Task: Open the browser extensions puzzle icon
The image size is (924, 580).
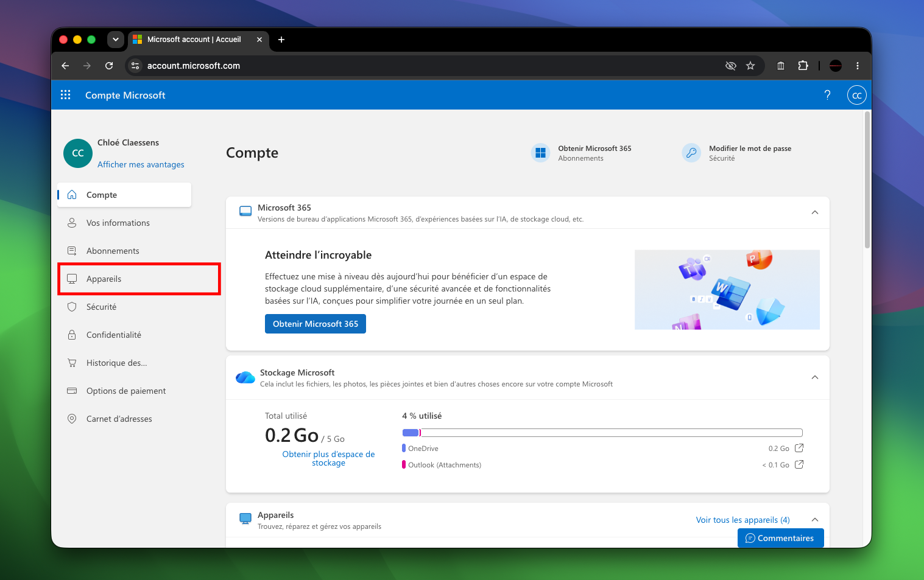Action: [803, 66]
